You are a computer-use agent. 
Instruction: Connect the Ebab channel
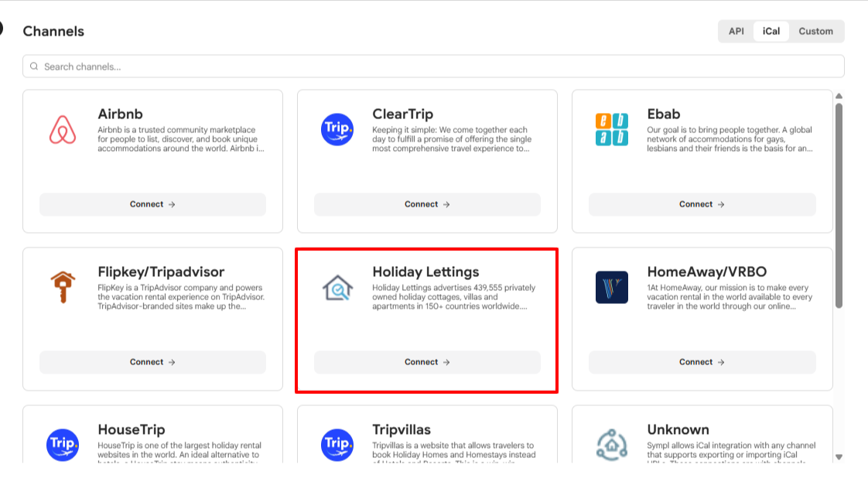click(x=702, y=204)
